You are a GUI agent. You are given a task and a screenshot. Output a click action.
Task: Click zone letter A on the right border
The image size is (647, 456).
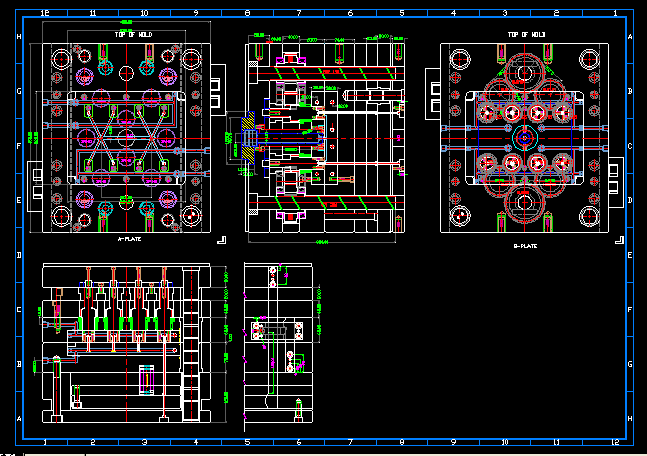pyautogui.click(x=630, y=37)
